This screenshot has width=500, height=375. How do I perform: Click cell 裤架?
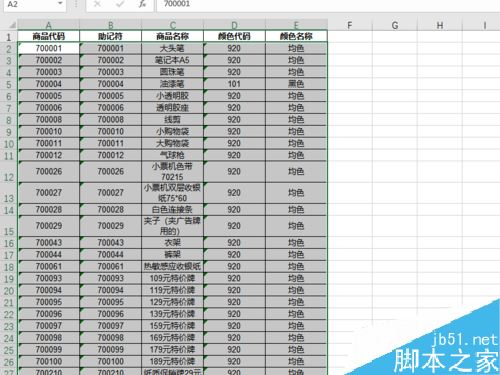(173, 255)
